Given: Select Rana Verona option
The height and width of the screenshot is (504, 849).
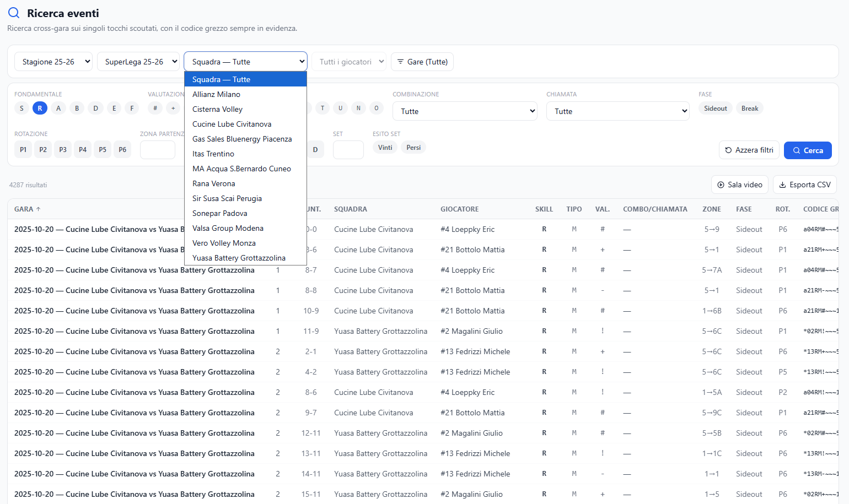Looking at the screenshot, I should click(245, 183).
